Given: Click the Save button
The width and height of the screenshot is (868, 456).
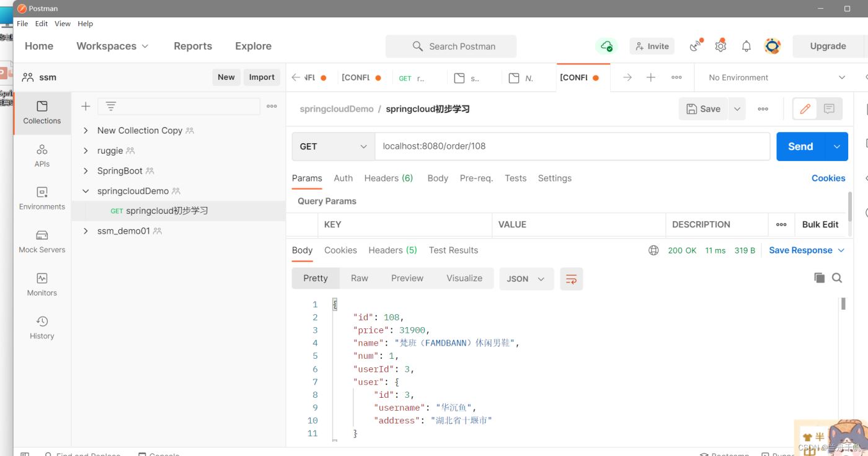Looking at the screenshot, I should (x=704, y=109).
